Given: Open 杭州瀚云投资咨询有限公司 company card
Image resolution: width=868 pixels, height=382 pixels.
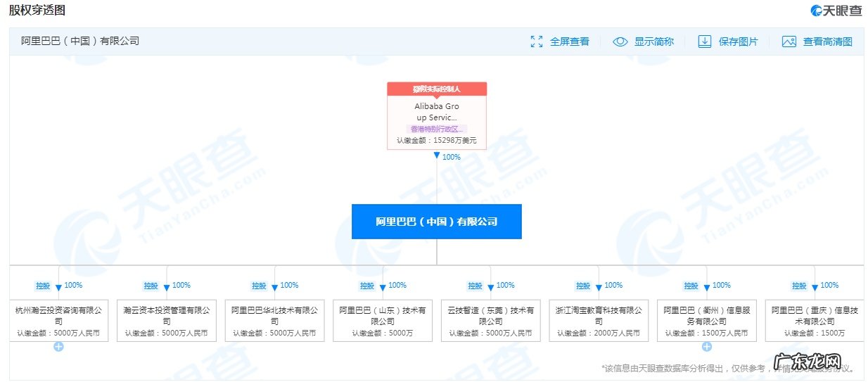Looking at the screenshot, I should (x=59, y=320).
